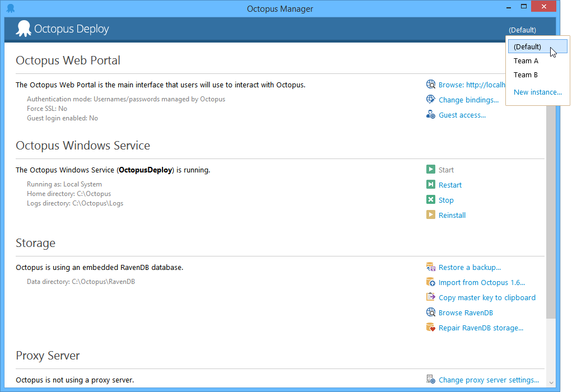
Task: Click New instance in the dropdown menu
Action: click(537, 91)
